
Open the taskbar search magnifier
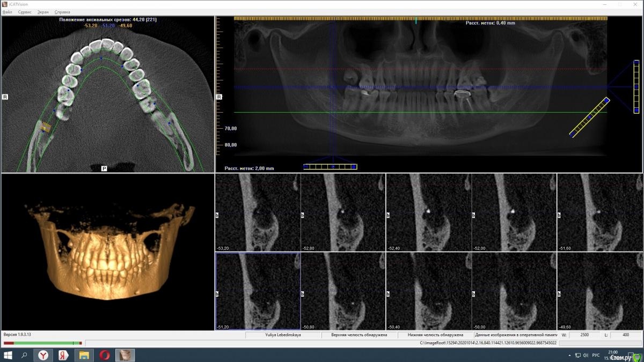[x=24, y=355]
